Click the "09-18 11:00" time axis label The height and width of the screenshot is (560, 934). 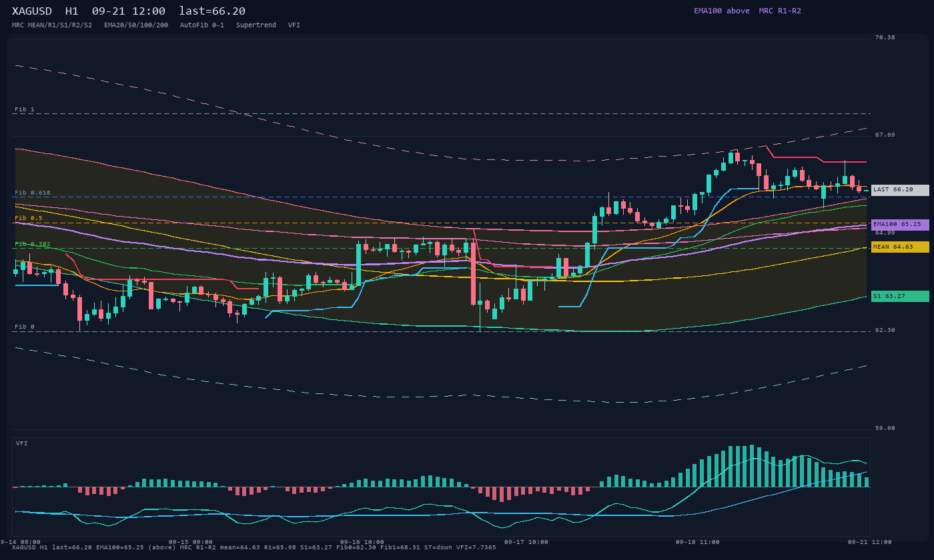tap(698, 542)
